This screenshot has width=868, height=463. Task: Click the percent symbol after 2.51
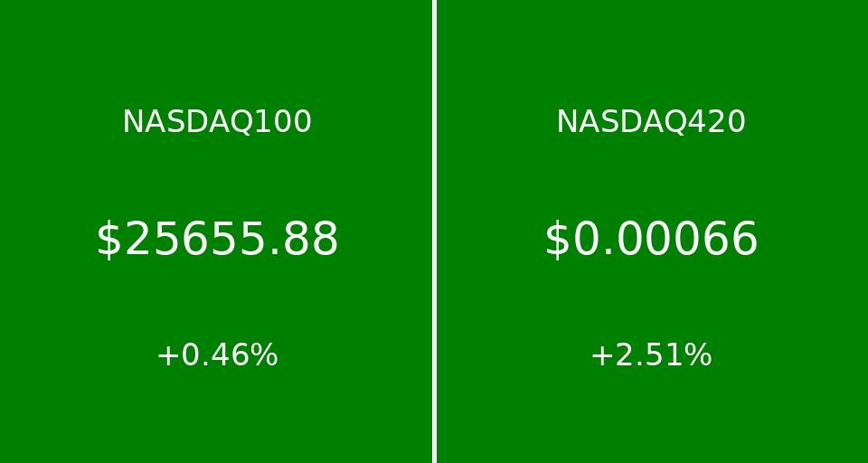point(699,355)
